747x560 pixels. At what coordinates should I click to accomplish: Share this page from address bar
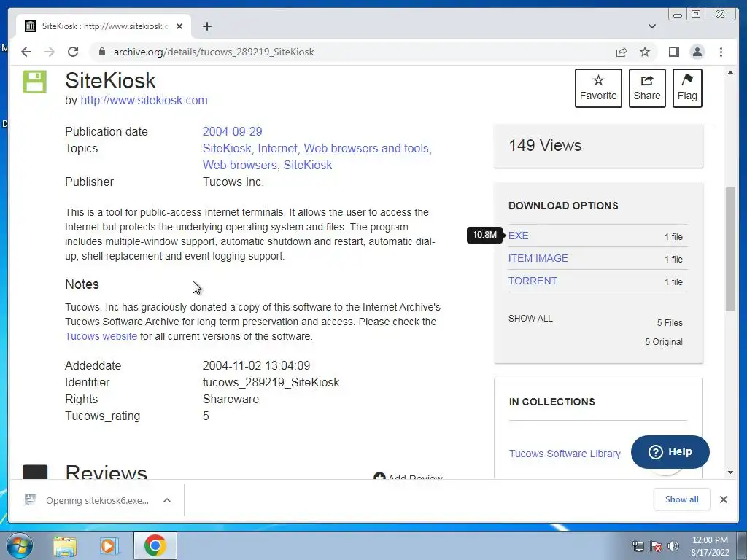coord(622,52)
